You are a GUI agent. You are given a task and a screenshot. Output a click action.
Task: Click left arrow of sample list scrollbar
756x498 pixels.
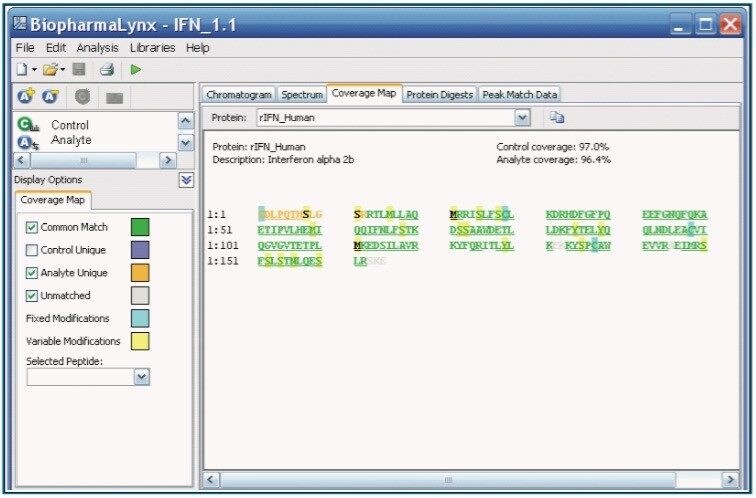tap(22, 160)
